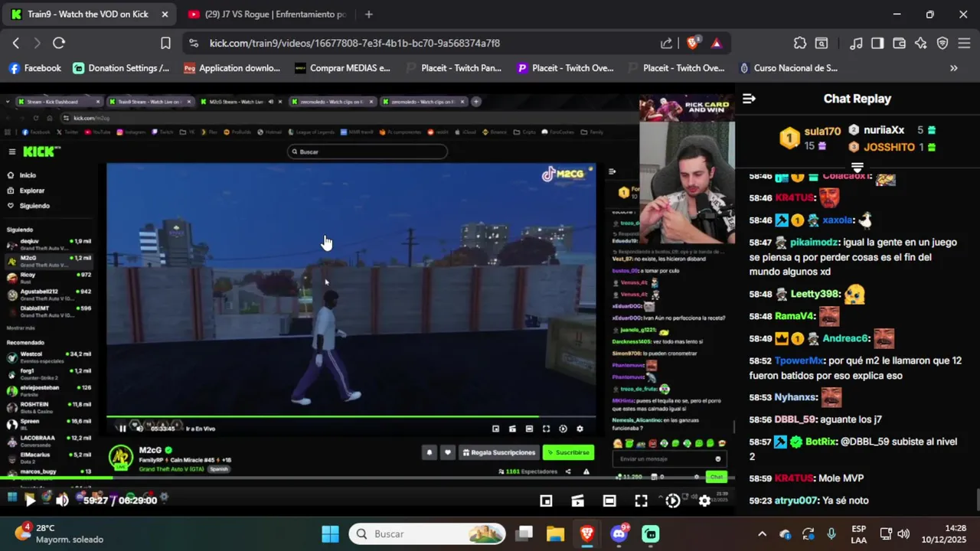The image size is (980, 551).
Task: Toggle the browser sidebar
Action: pyautogui.click(x=877, y=44)
